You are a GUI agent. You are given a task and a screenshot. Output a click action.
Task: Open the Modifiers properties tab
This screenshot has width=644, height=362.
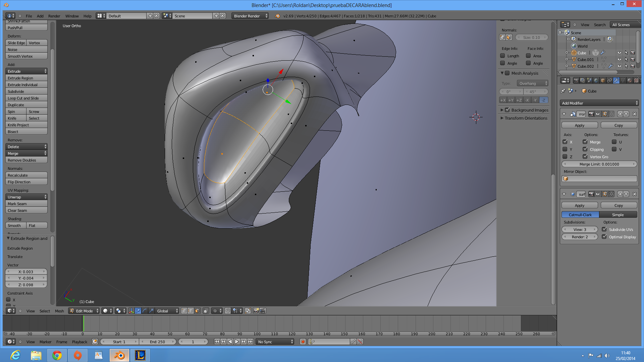point(616,80)
